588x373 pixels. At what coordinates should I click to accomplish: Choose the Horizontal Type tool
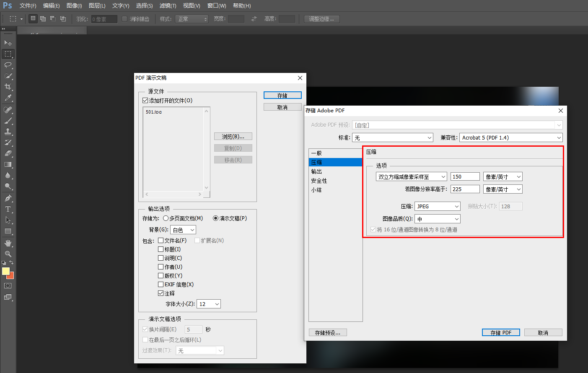[8, 209]
